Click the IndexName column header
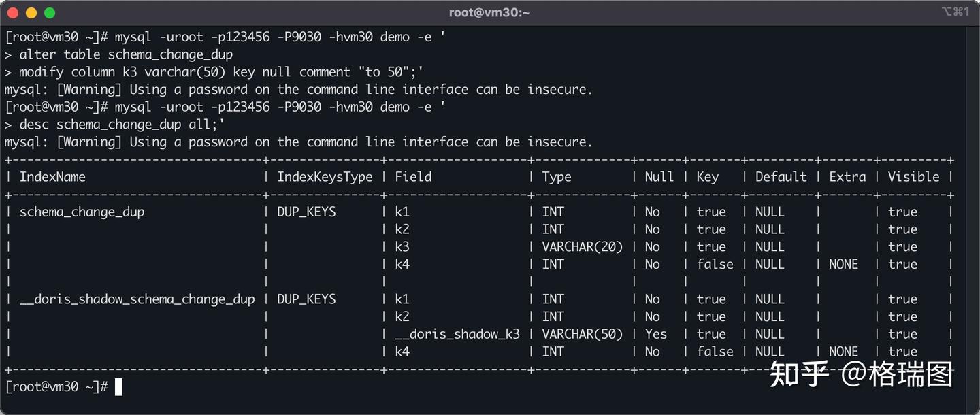Viewport: 980px width, 415px height. click(x=52, y=177)
